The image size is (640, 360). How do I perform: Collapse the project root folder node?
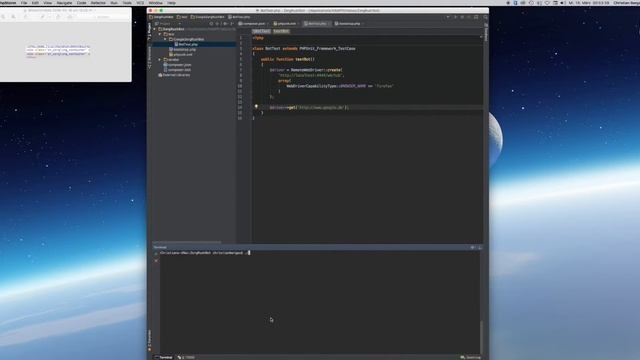click(x=155, y=29)
